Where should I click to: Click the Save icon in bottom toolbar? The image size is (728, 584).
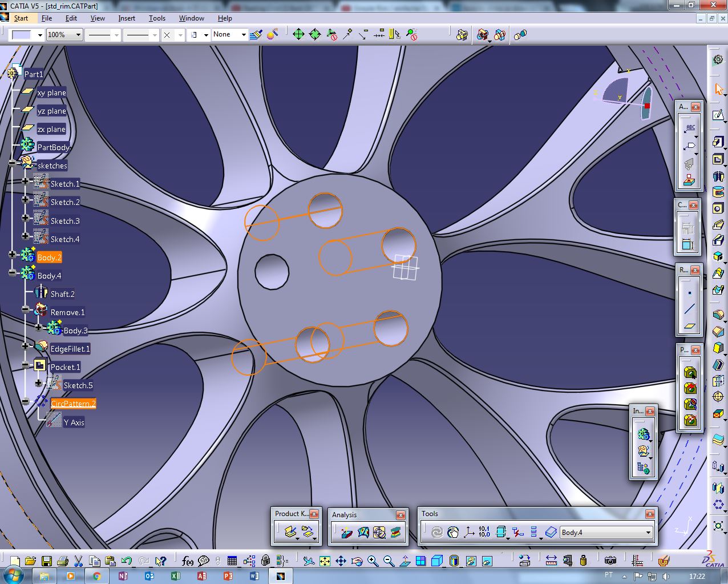47,561
